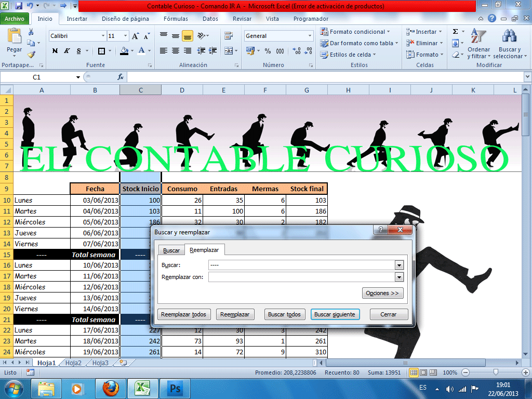Click the Buscar todos button
The height and width of the screenshot is (399, 532).
point(284,314)
